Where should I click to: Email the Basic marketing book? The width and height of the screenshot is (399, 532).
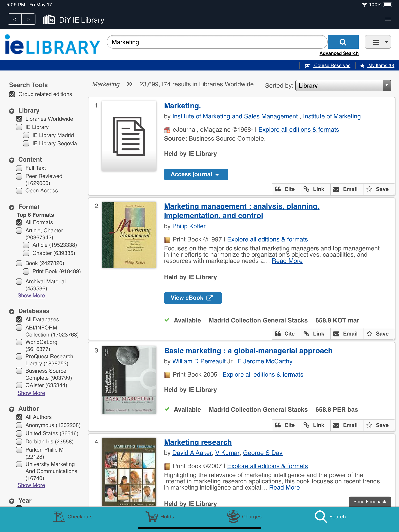point(347,425)
